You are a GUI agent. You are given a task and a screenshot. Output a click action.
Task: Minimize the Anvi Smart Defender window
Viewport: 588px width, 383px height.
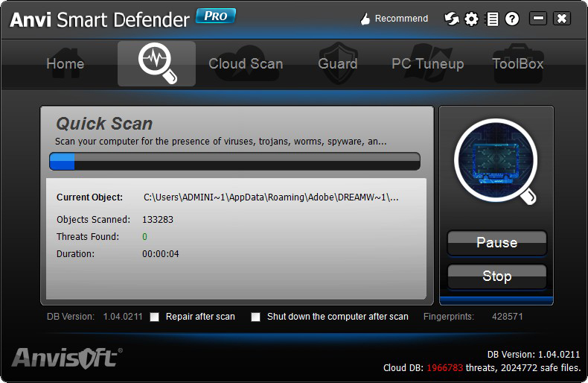(538, 18)
